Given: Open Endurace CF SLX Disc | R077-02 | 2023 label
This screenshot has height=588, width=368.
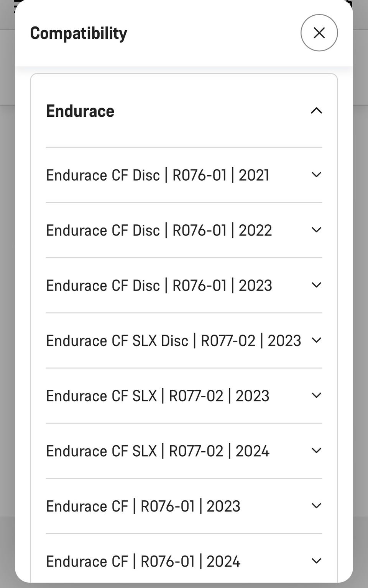Looking at the screenshot, I should coord(174,341).
